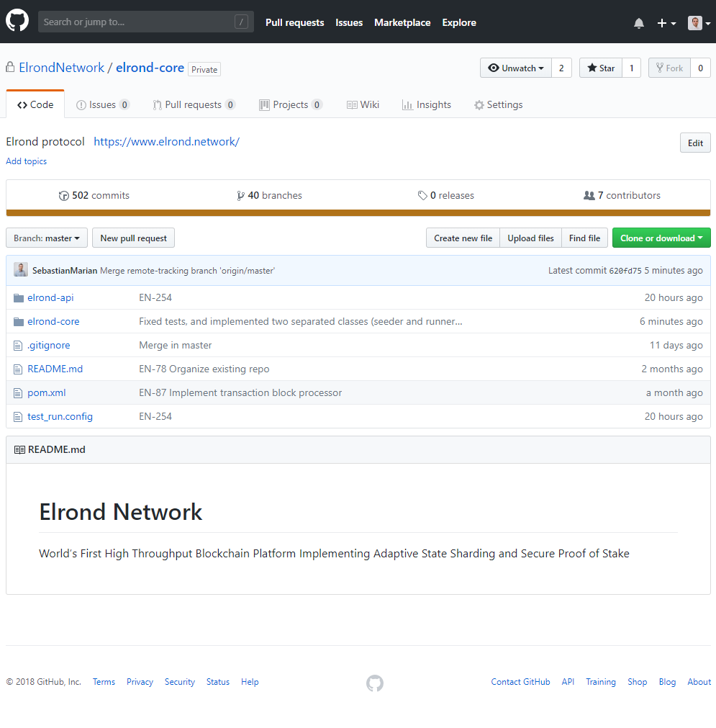Open the EN-87 Implement transaction block processor commit
The height and width of the screenshot is (728, 716).
(x=240, y=392)
